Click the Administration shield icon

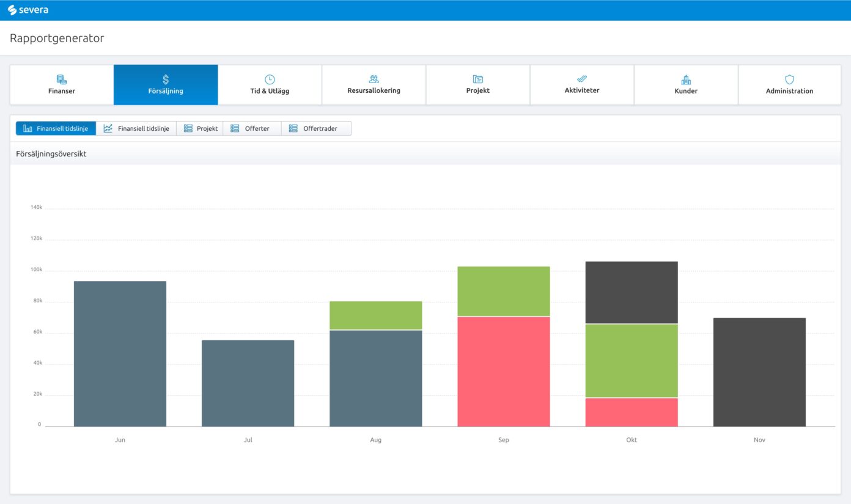(789, 79)
